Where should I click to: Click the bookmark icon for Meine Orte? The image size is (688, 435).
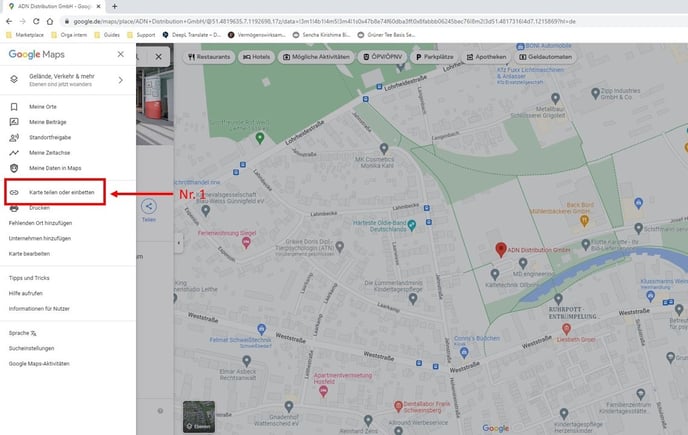14,107
